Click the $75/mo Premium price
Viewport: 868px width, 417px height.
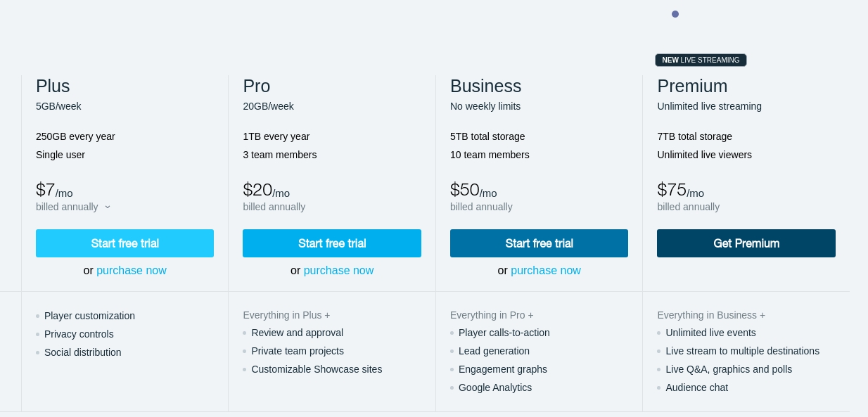(680, 190)
